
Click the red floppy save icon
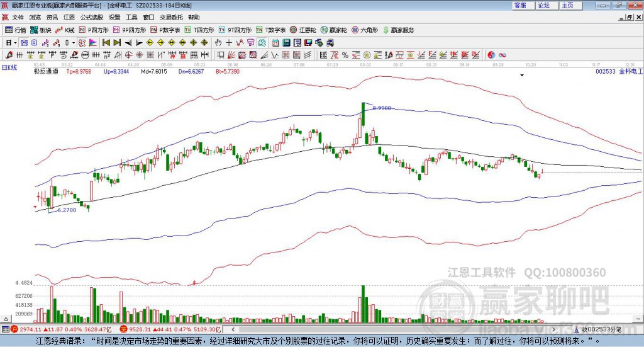(x=308, y=43)
